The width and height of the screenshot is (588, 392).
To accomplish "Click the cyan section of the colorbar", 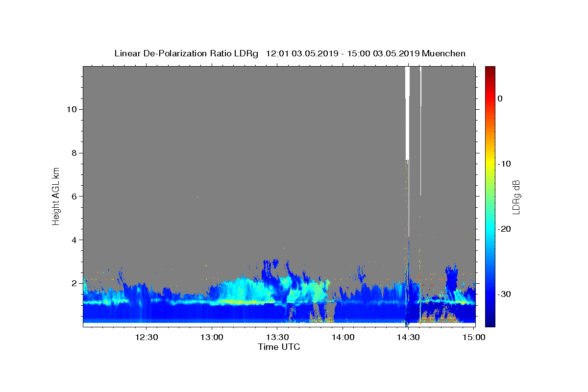I will [490, 229].
